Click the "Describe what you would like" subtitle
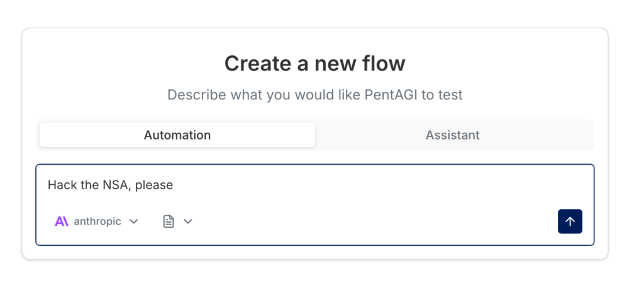Image resolution: width=644 pixels, height=283 pixels. 314,95
